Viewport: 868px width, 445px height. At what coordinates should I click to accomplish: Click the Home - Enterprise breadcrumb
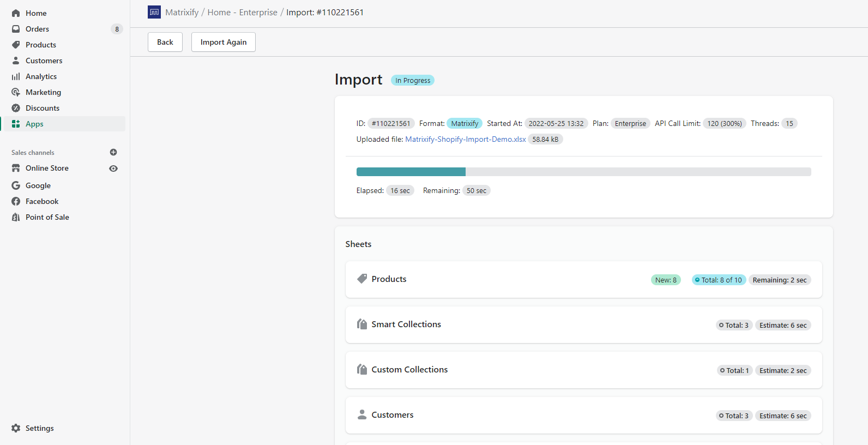pyautogui.click(x=242, y=12)
